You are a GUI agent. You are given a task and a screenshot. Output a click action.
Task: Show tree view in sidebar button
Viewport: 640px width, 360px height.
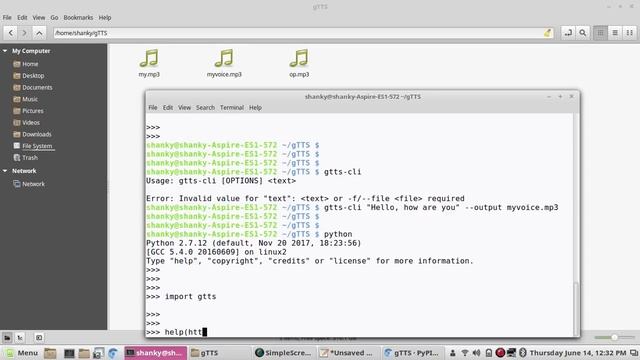click(x=20, y=338)
